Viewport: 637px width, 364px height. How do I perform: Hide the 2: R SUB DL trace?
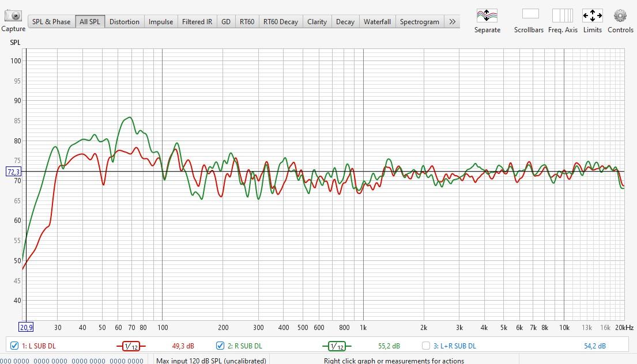pyautogui.click(x=220, y=346)
